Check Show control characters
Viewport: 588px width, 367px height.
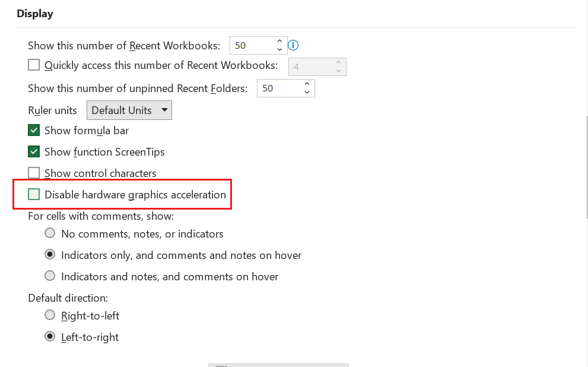point(34,173)
